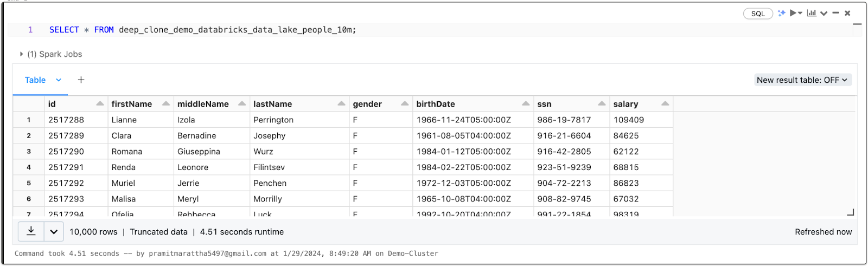Screen dimensions: 868x267
Task: Click the Lianne first name cell
Action: click(x=141, y=120)
